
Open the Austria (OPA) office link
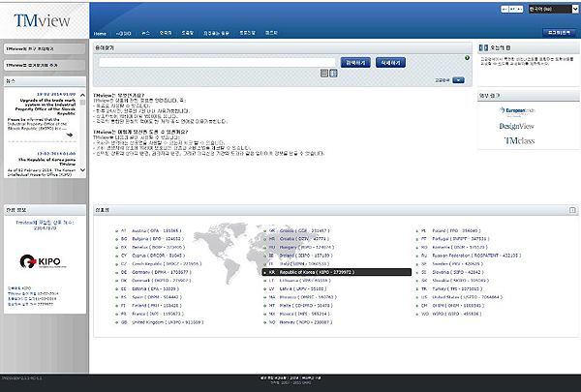point(156,230)
